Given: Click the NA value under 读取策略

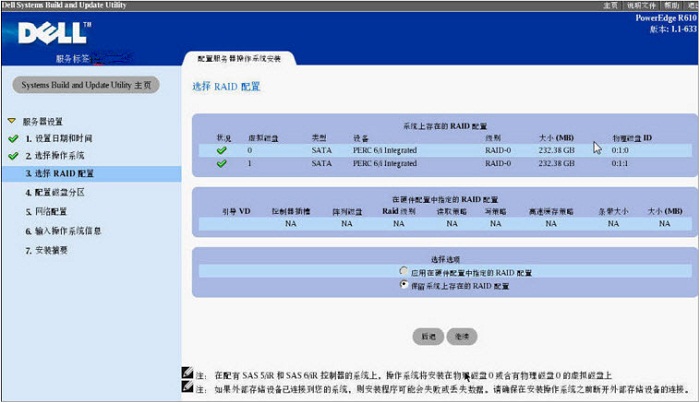Looking at the screenshot, I should click(452, 224).
